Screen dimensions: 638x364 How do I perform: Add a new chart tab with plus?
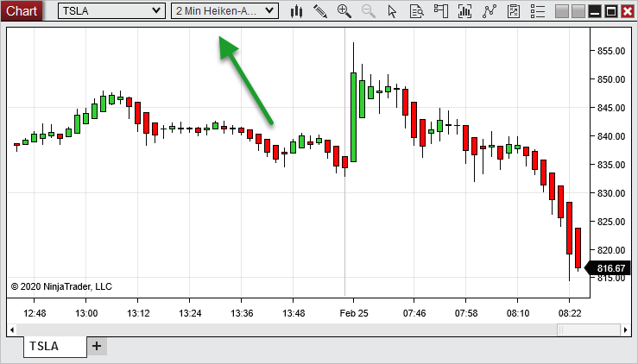pyautogui.click(x=97, y=346)
